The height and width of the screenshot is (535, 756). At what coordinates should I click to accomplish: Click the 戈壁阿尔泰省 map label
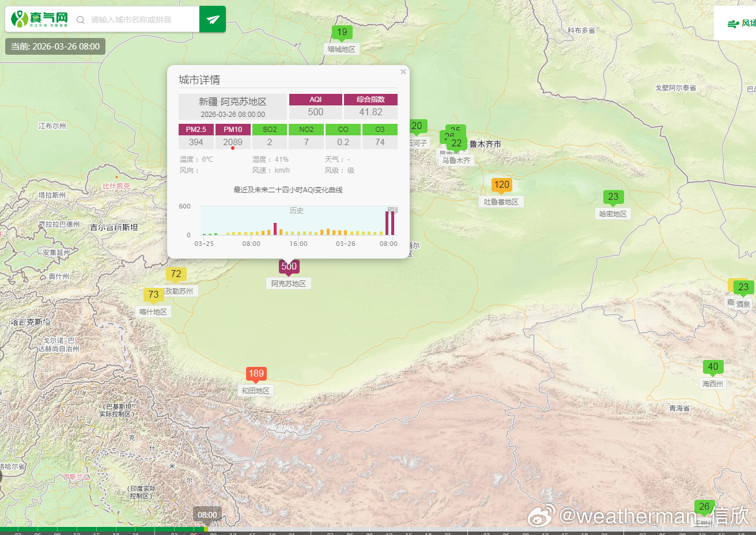tap(675, 88)
